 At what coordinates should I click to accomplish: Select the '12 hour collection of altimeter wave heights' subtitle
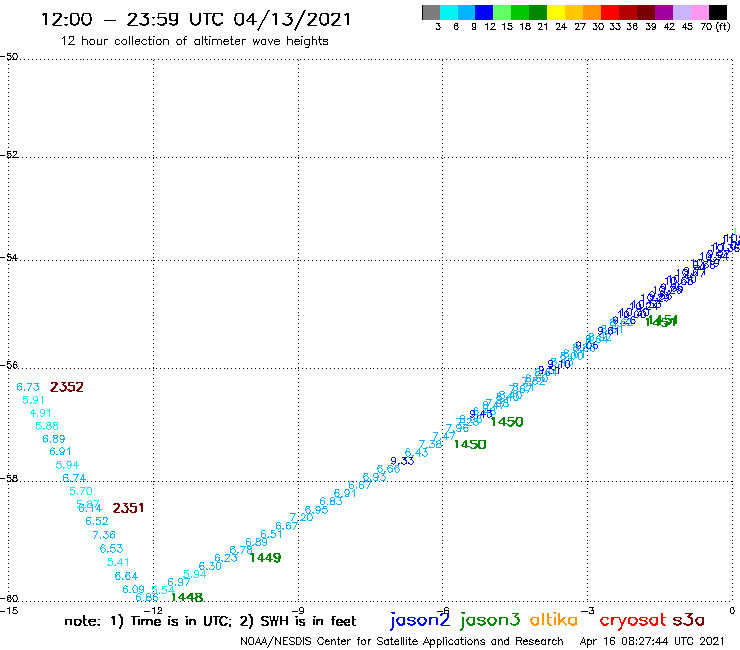pos(194,41)
